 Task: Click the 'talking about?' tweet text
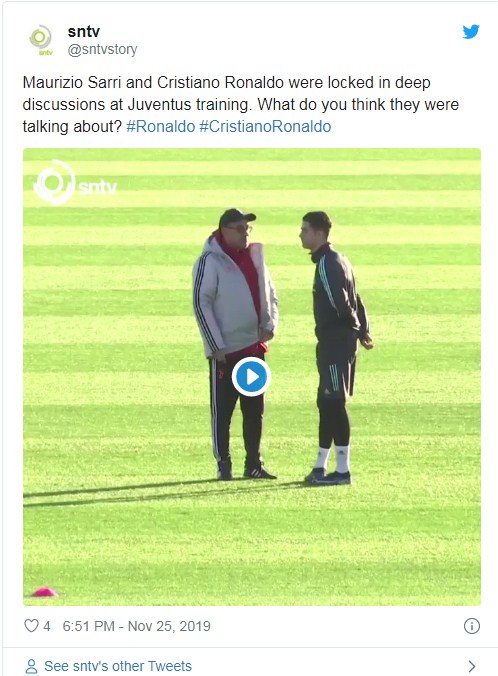[72, 127]
